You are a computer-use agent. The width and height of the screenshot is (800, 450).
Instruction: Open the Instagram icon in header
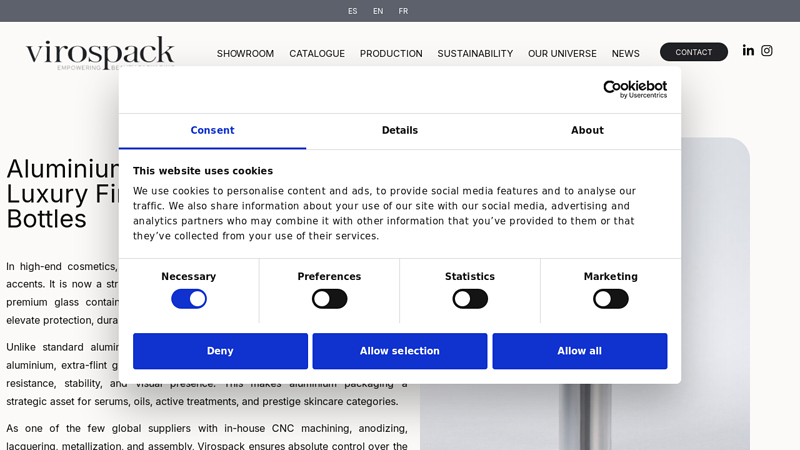coord(767,51)
